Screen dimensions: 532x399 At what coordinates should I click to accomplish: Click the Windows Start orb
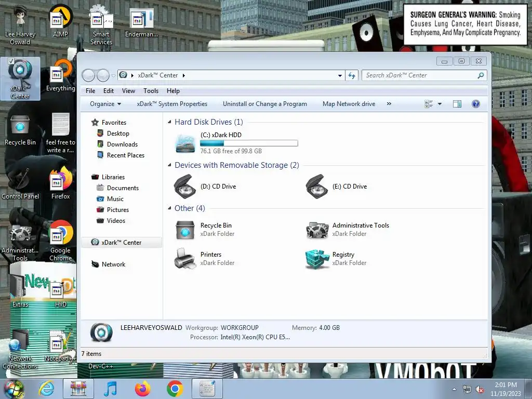click(14, 389)
